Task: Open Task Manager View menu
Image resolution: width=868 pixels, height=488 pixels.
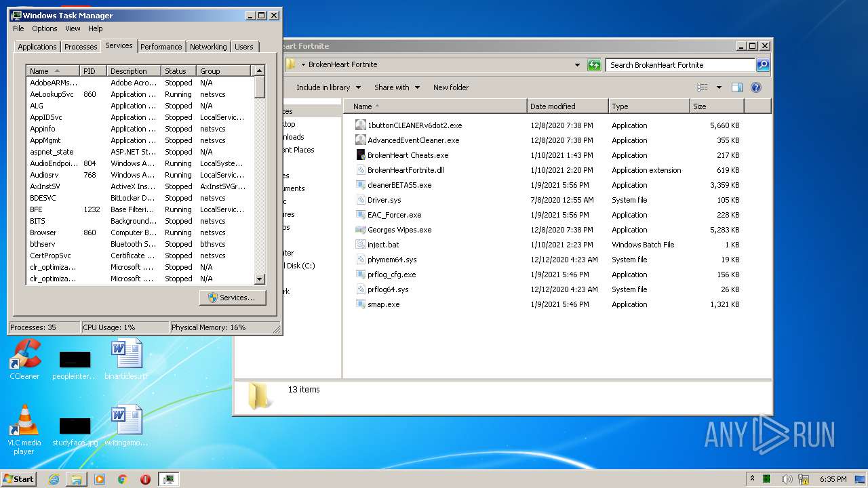Action: (73, 28)
